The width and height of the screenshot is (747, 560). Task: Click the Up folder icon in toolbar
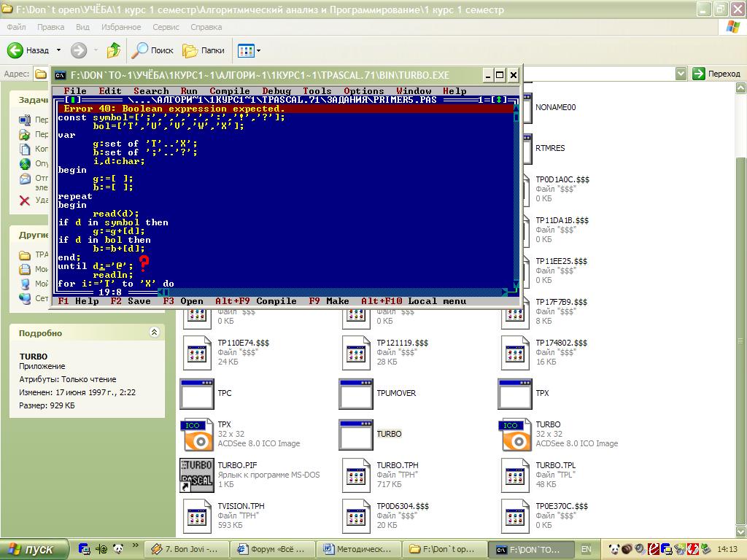tap(113, 50)
